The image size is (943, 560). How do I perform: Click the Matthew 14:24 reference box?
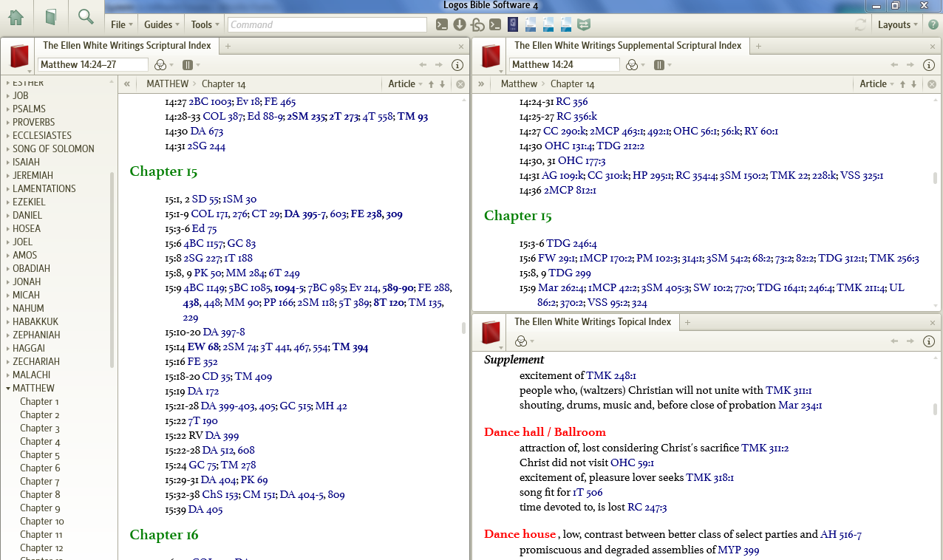point(565,65)
